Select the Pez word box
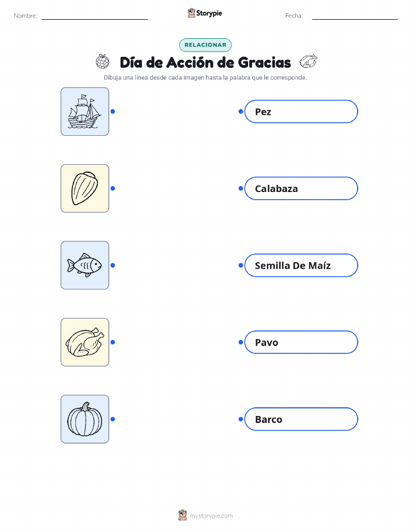411x532 pixels. click(301, 111)
